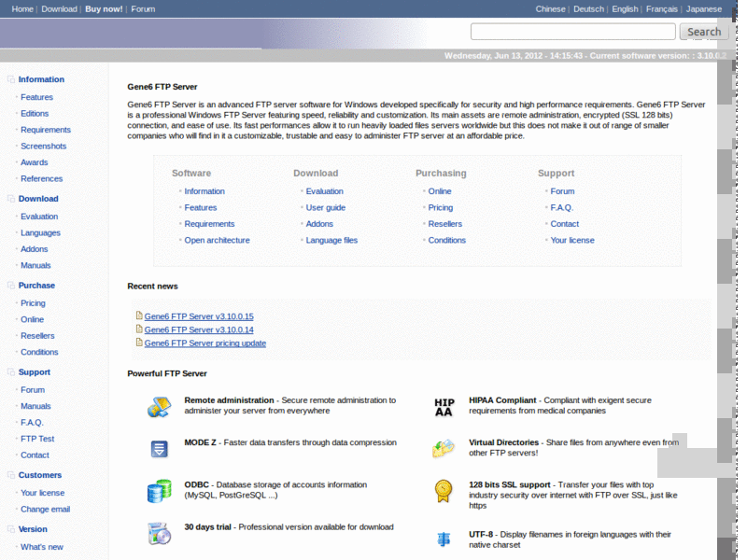This screenshot has height=560, width=747.
Task: Click the icon next to Version sidebar heading
Action: pyautogui.click(x=11, y=529)
